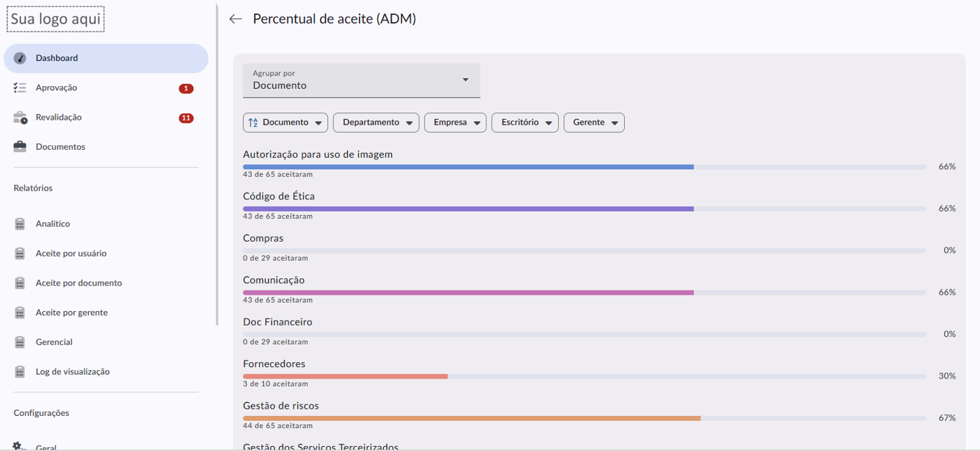980x451 pixels.
Task: Click the 44 de 65 aceitaram text
Action: (x=278, y=426)
